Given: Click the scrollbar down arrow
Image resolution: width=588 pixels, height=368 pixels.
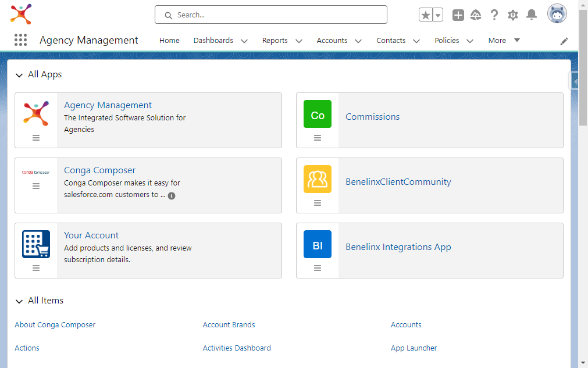Looking at the screenshot, I should (583, 363).
